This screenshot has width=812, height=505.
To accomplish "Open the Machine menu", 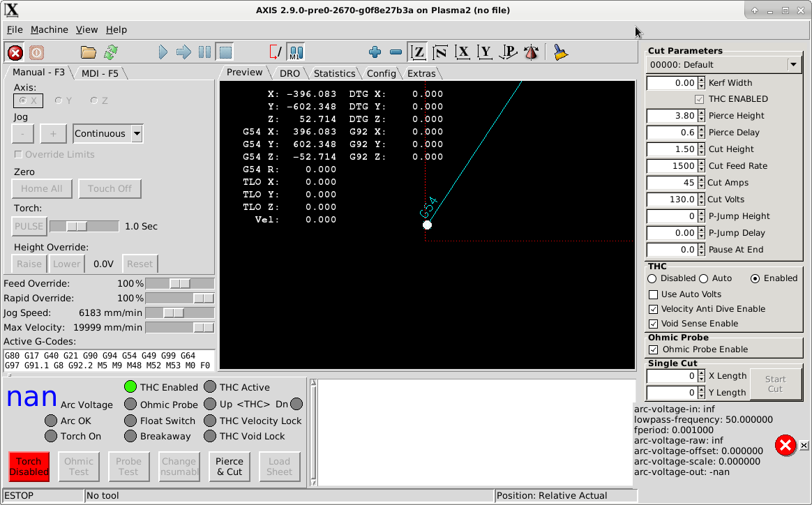I will [x=50, y=29].
